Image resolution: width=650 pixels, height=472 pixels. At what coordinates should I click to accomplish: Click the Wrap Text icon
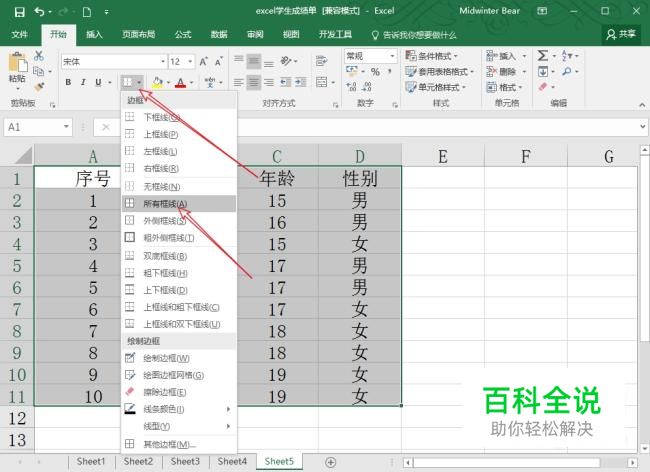(321, 61)
